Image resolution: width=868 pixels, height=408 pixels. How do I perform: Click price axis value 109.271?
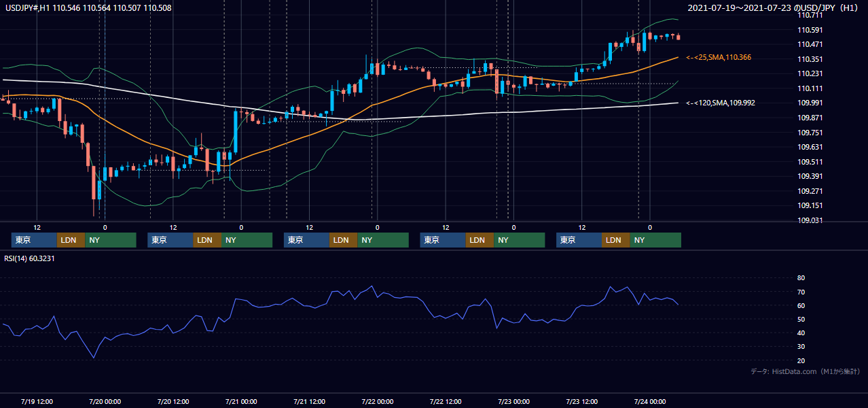click(810, 191)
